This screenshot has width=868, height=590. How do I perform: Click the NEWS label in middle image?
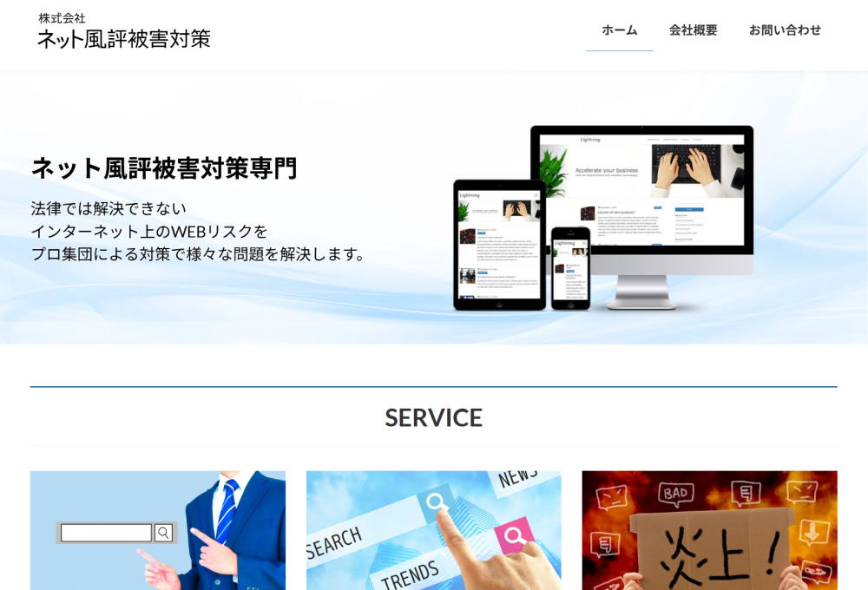click(518, 478)
